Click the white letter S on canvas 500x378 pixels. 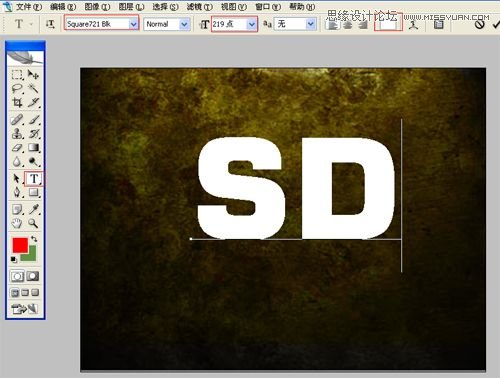[241, 188]
